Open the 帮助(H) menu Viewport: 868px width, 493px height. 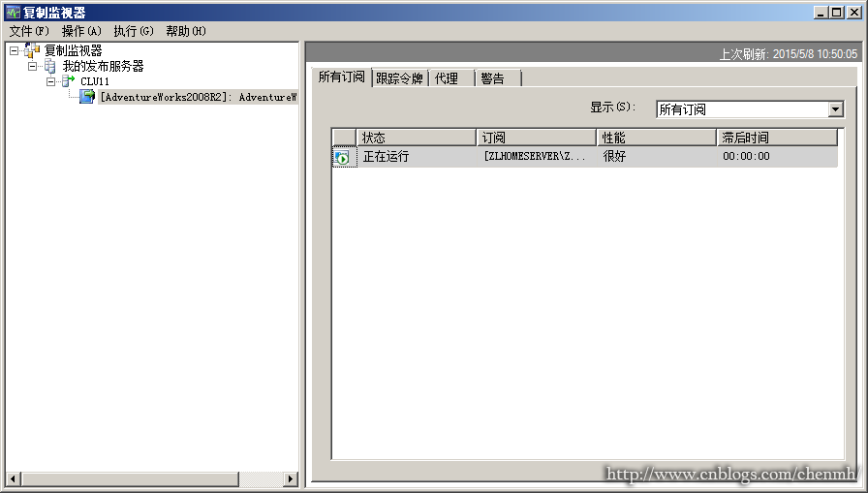click(186, 31)
